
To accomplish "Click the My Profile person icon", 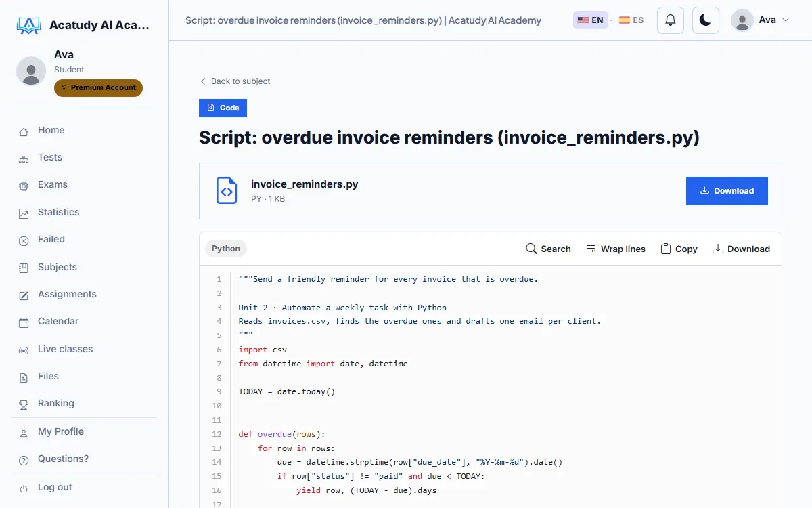I will point(24,433).
